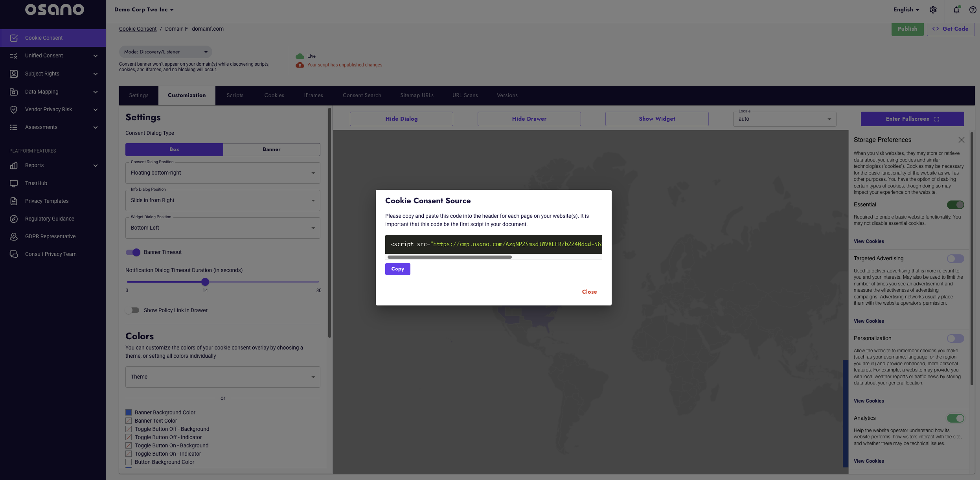The image size is (980, 480).
Task: Click the Regulatory Guidance sidebar icon
Action: [14, 219]
